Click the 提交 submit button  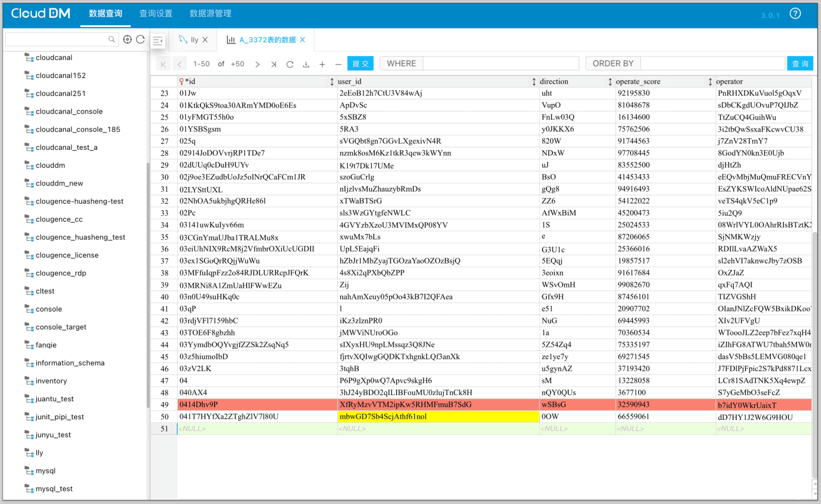click(x=360, y=64)
